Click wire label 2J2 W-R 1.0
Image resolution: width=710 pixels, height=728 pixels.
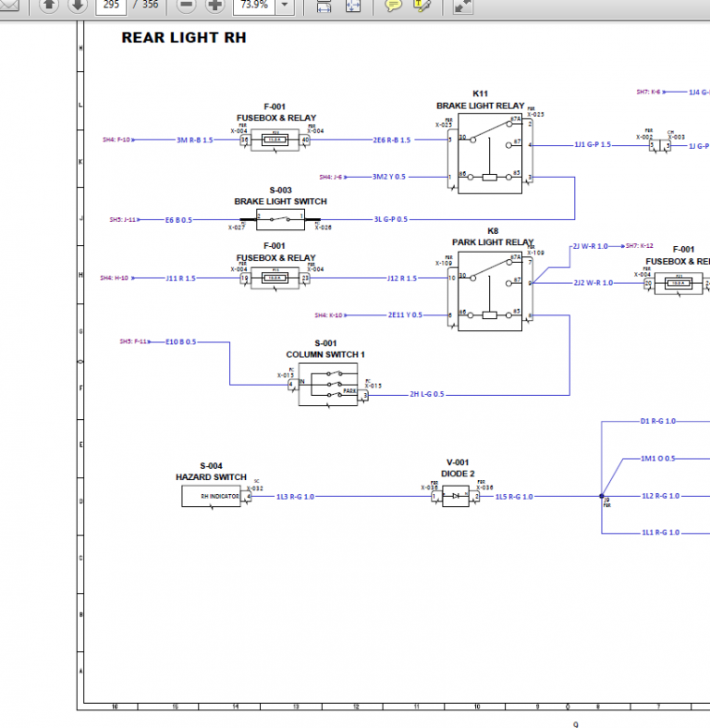pyautogui.click(x=594, y=283)
